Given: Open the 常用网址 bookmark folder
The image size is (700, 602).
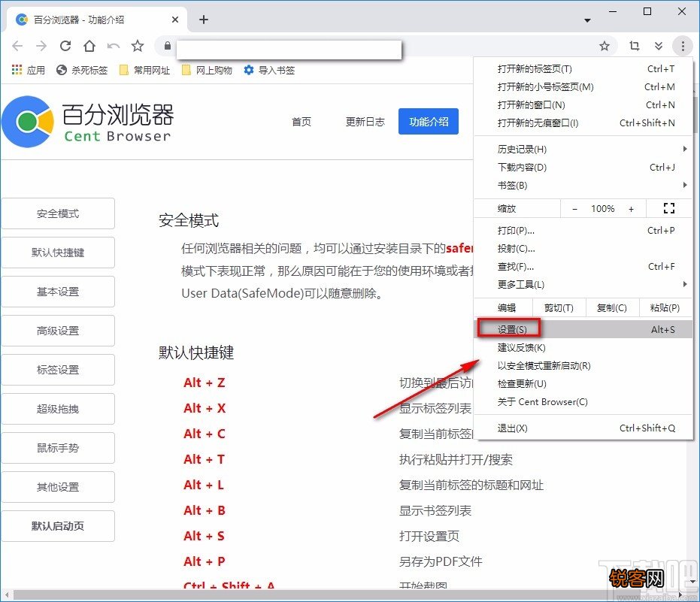Looking at the screenshot, I should click(144, 70).
